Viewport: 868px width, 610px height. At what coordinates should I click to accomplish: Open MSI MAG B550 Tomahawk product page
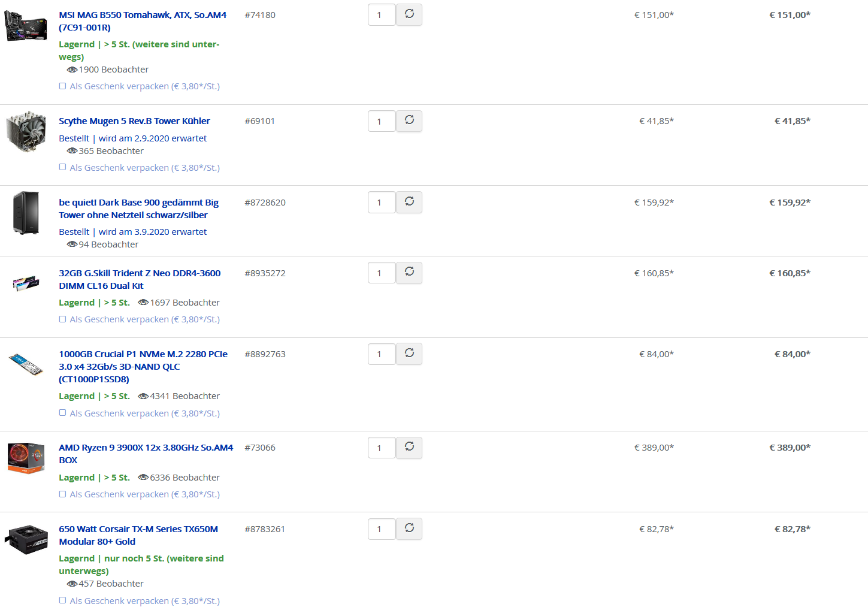pyautogui.click(x=143, y=21)
